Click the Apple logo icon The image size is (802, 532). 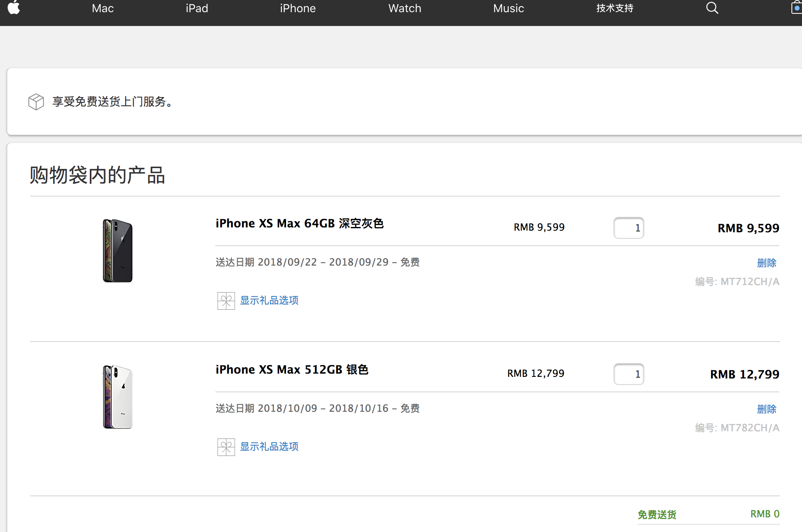(x=14, y=8)
